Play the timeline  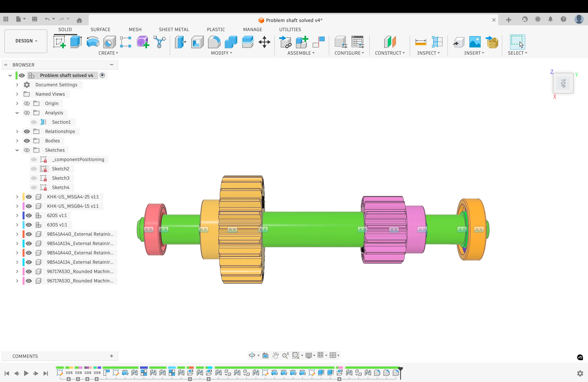click(x=26, y=373)
